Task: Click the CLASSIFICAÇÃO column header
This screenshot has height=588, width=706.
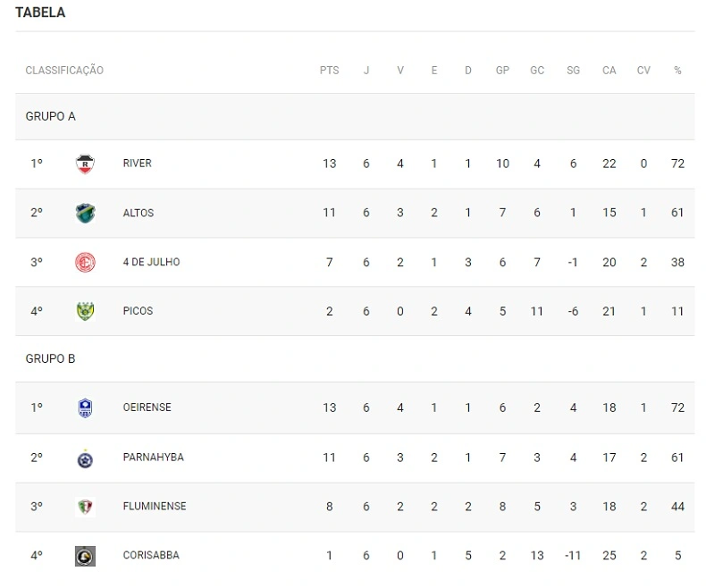Action: [64, 71]
